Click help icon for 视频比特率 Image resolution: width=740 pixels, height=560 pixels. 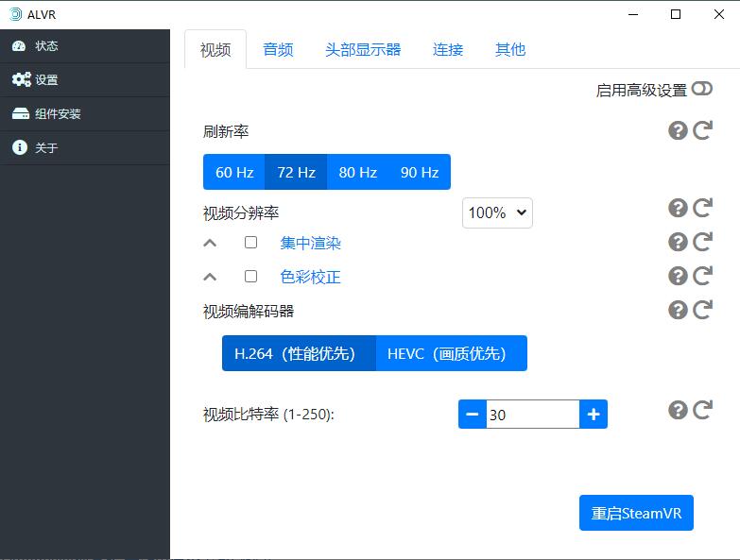[678, 410]
